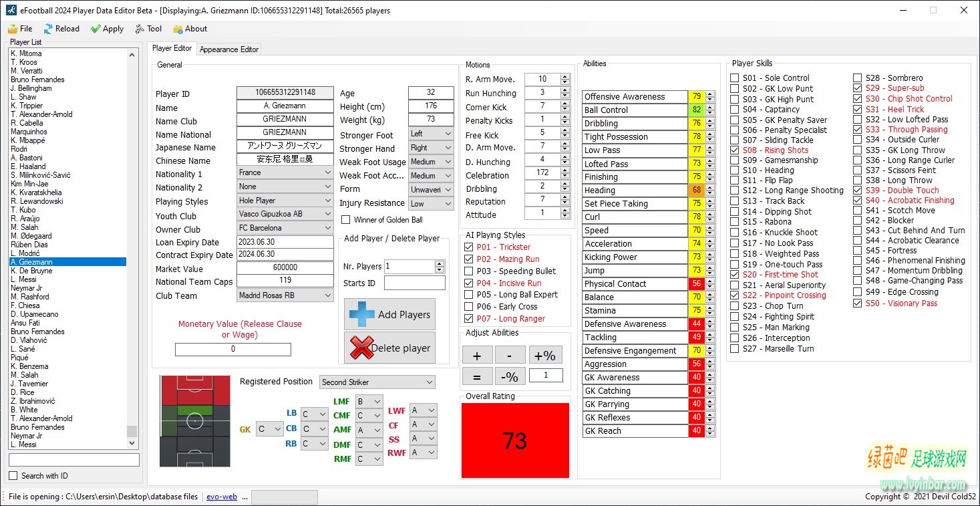Viewport: 980px width, 506px height.
Task: Open the Registered Position dropdown
Action: (377, 382)
